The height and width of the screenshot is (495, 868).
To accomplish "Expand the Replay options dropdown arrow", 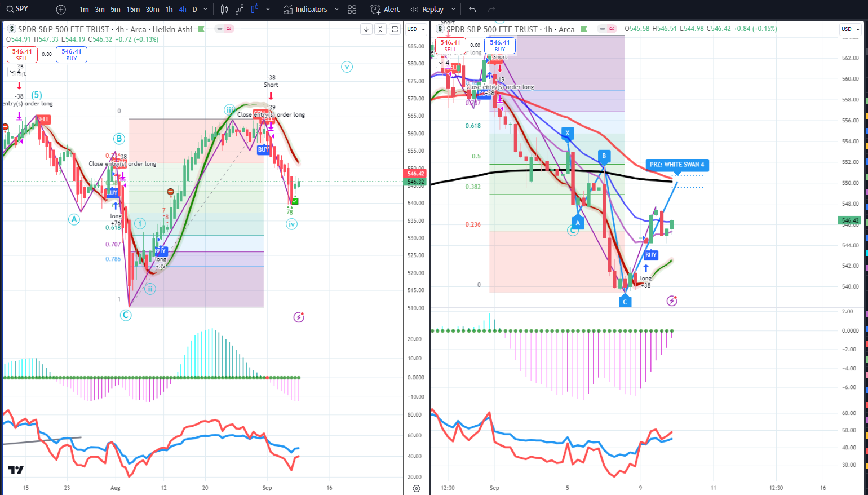I will (x=453, y=10).
